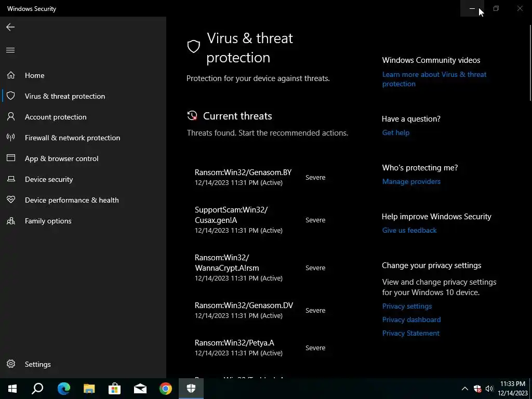Click the Device security laptop icon
The image size is (532, 399).
pyautogui.click(x=11, y=179)
